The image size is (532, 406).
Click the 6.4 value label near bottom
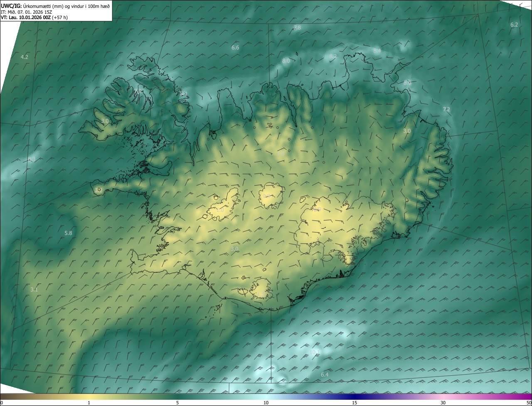(x=325, y=375)
